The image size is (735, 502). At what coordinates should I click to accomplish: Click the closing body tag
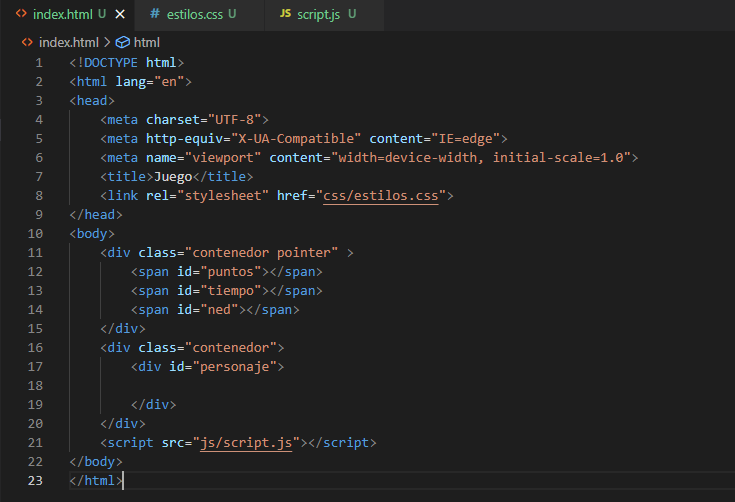click(x=96, y=462)
